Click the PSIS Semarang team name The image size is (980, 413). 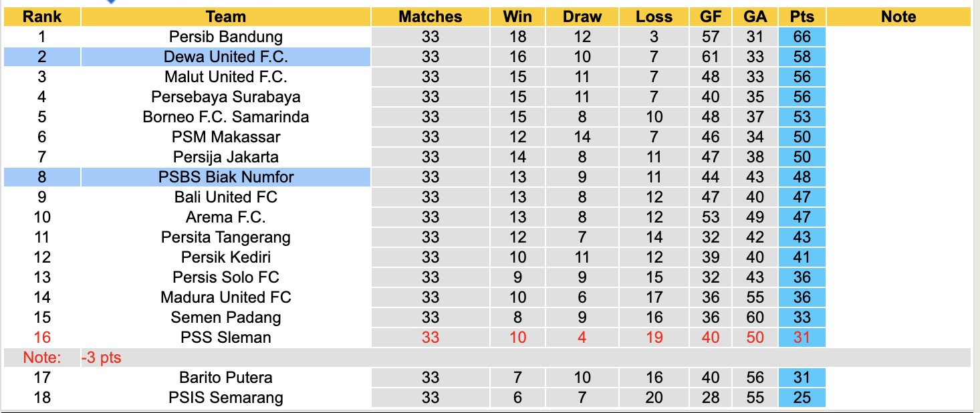tap(226, 398)
